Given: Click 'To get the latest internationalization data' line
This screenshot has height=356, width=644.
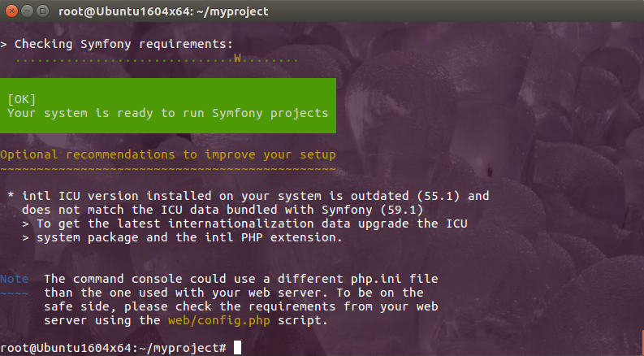Looking at the screenshot, I should (244, 224).
